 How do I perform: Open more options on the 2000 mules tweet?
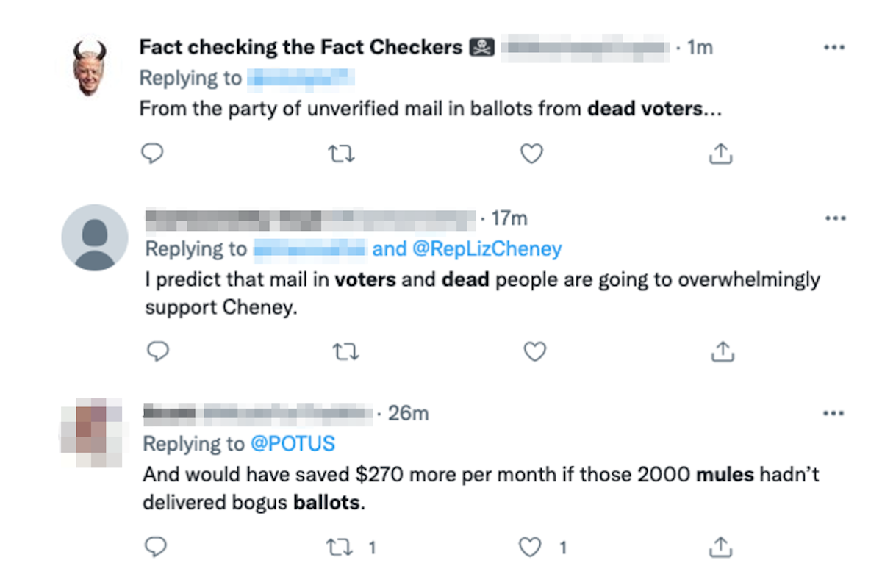point(834,413)
